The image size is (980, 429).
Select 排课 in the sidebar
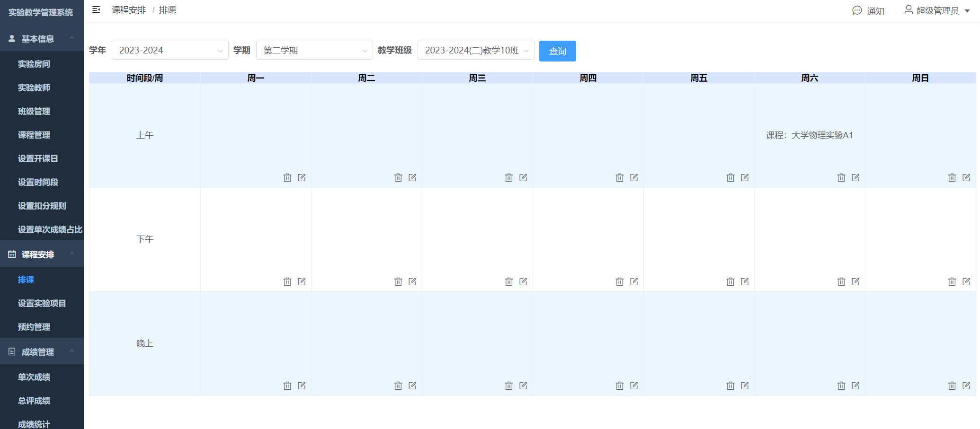(42, 280)
